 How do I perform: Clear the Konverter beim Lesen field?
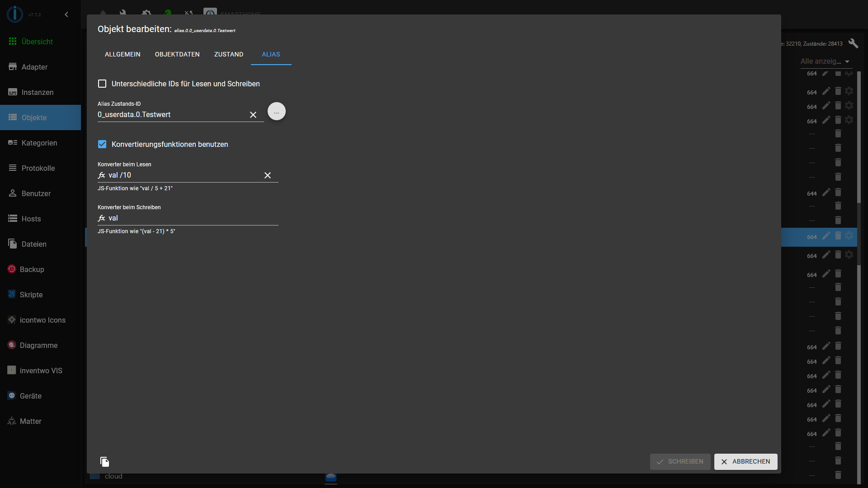[x=268, y=175]
